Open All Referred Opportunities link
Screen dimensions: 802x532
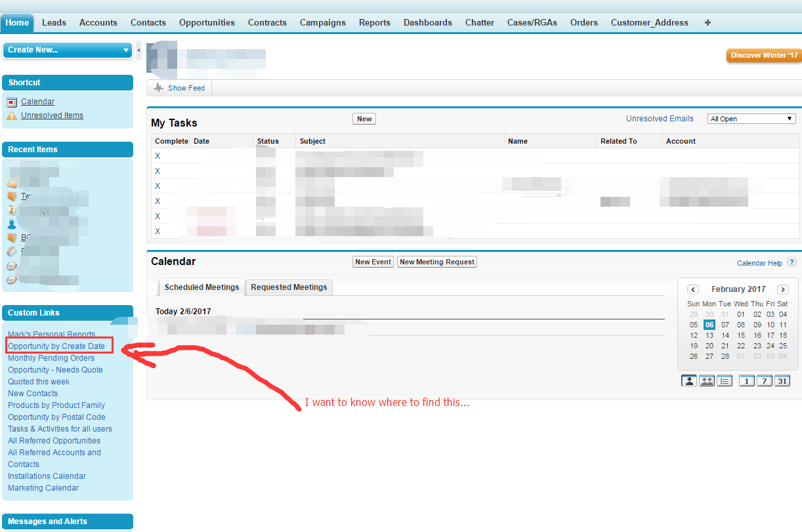[54, 441]
